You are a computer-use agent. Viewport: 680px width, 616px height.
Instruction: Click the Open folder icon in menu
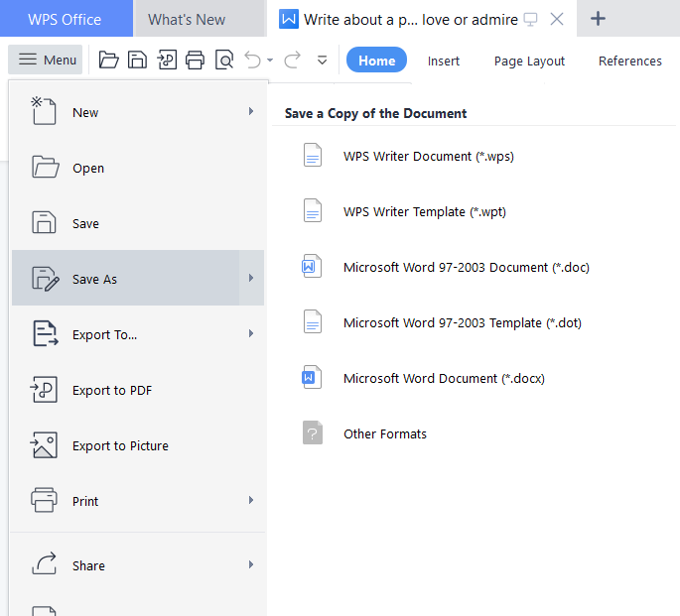click(x=45, y=167)
